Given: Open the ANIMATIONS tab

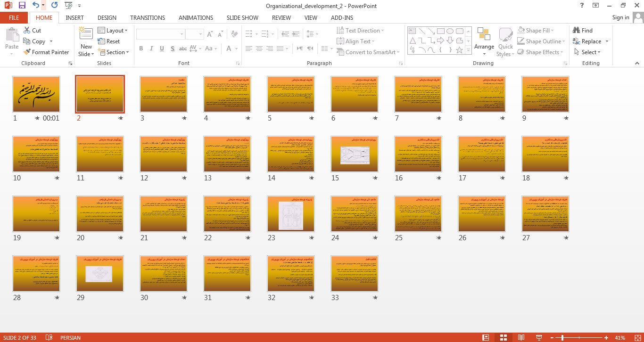Looking at the screenshot, I should coord(196,17).
